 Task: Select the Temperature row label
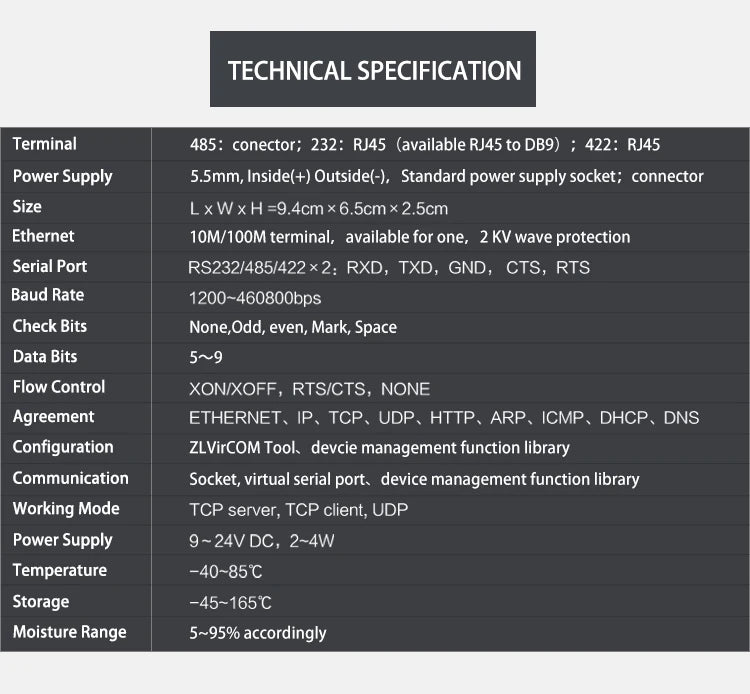point(60,570)
